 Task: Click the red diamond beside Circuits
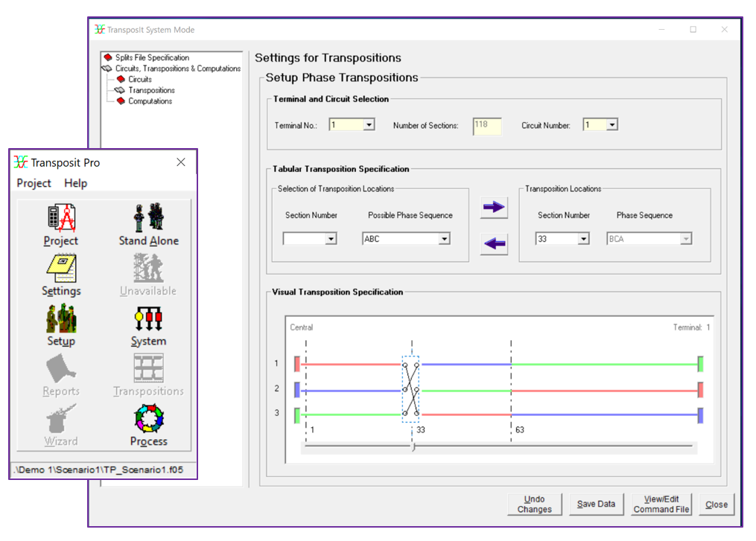[x=121, y=79]
